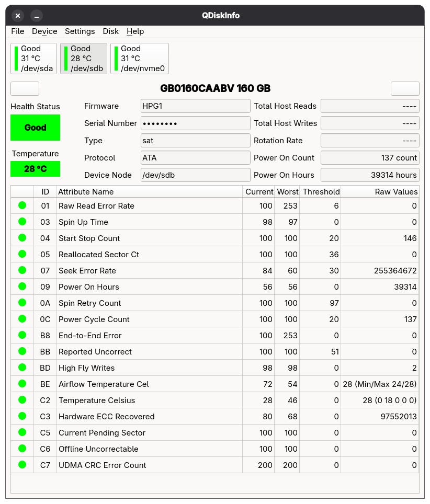The image size is (430, 504).
Task: Select the Raw Read Error Rate text
Action: [96, 206]
